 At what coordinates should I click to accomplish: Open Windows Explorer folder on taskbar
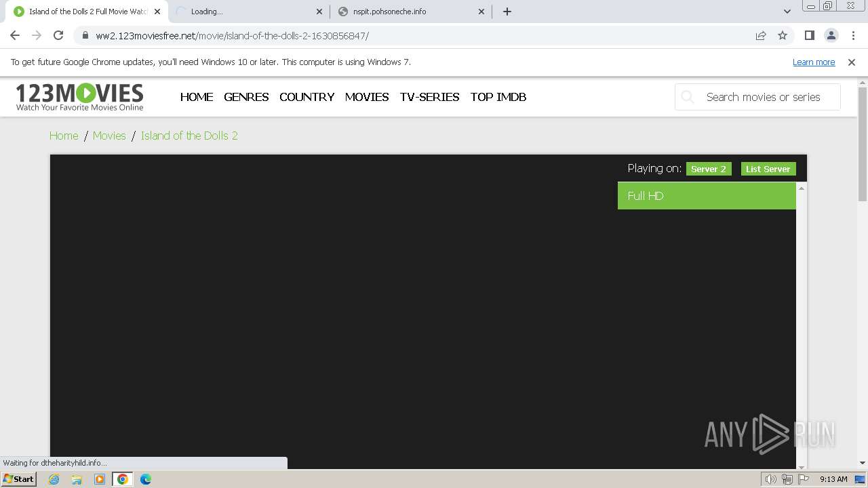(x=77, y=479)
